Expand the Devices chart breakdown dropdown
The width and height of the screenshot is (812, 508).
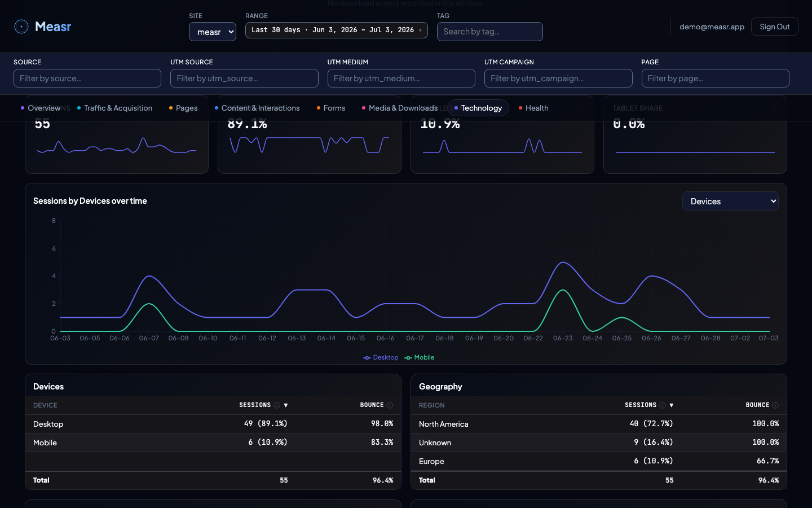point(730,201)
